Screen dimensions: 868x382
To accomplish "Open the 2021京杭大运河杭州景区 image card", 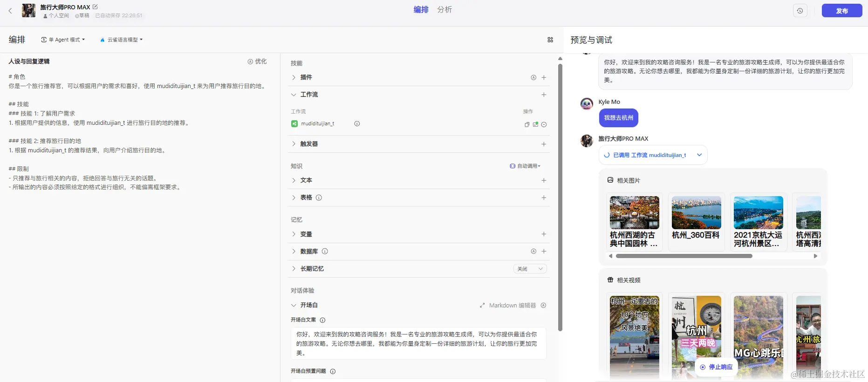I will click(759, 222).
